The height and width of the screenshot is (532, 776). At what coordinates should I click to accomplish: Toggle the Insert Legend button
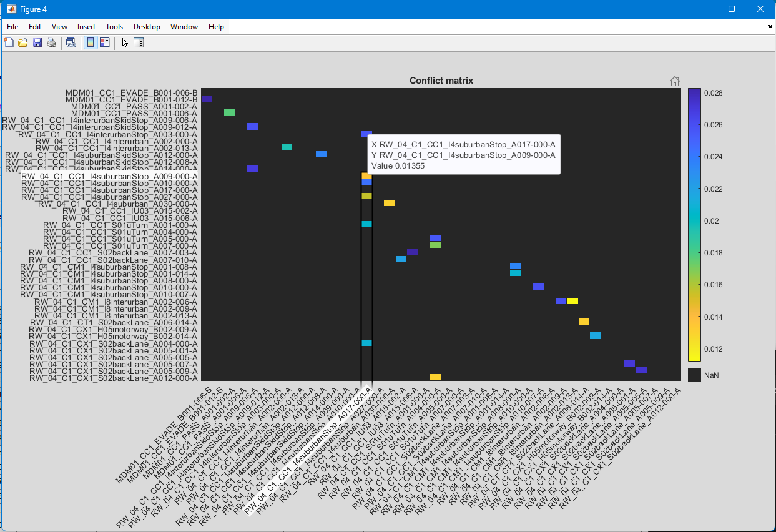coord(104,43)
